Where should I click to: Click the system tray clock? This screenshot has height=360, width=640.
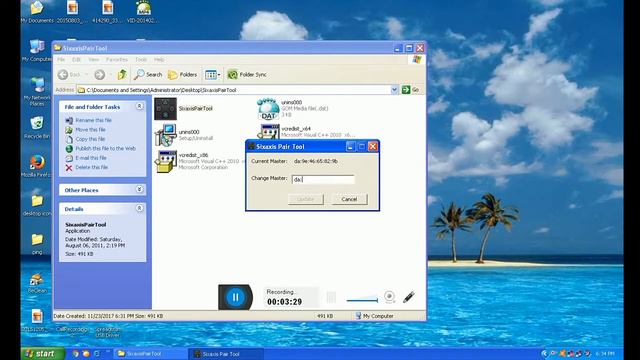click(x=605, y=354)
